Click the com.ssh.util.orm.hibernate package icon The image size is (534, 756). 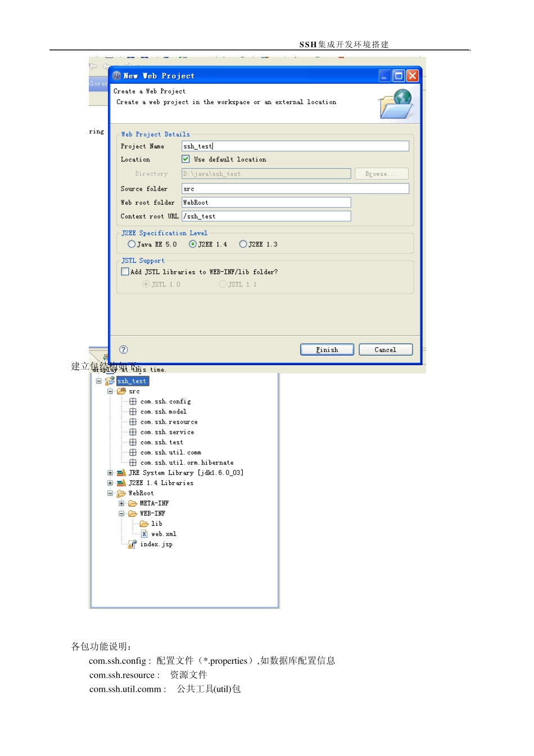133,462
